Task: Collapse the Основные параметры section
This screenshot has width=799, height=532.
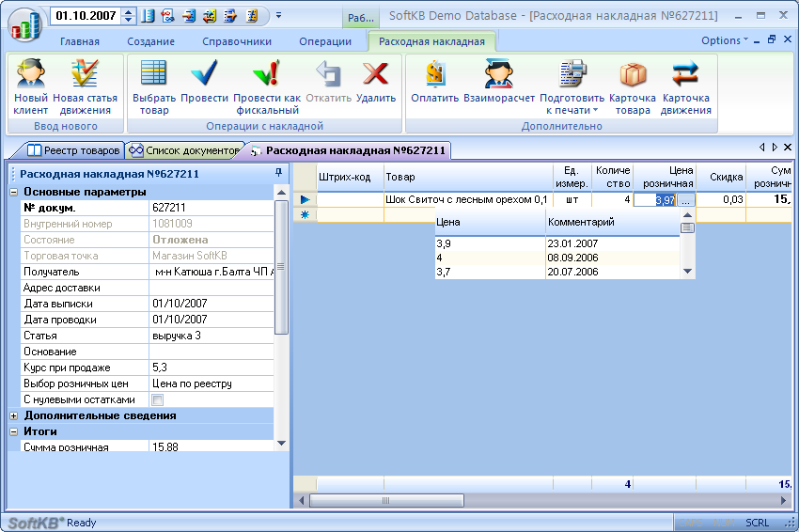Action: pos(14,192)
